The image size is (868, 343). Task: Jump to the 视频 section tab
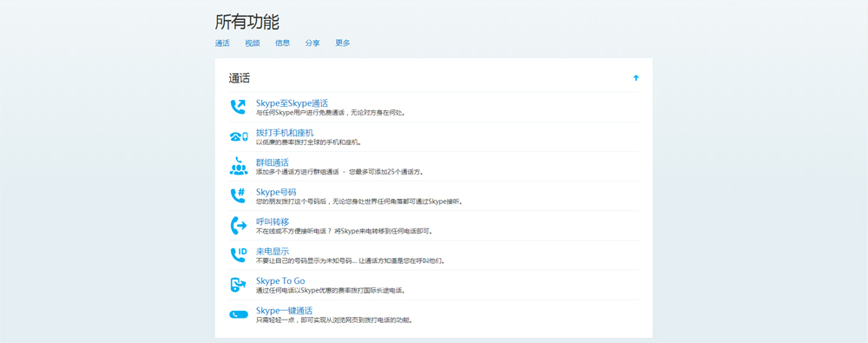click(x=253, y=43)
